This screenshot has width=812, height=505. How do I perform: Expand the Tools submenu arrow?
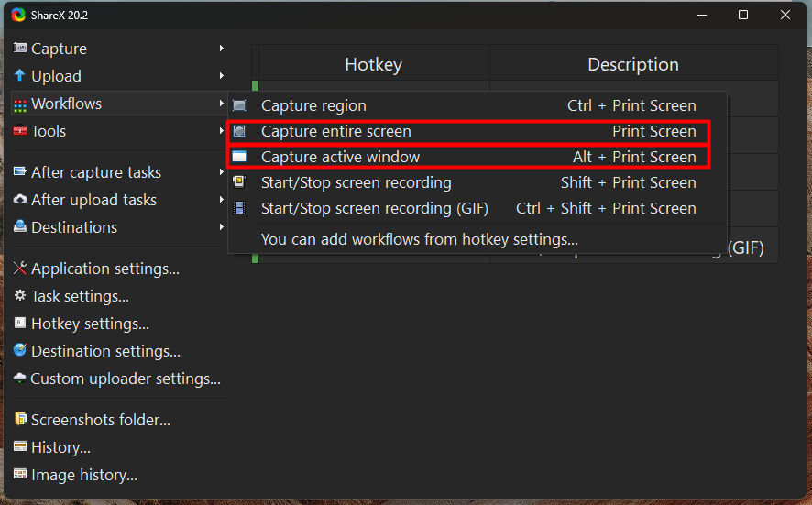222,131
